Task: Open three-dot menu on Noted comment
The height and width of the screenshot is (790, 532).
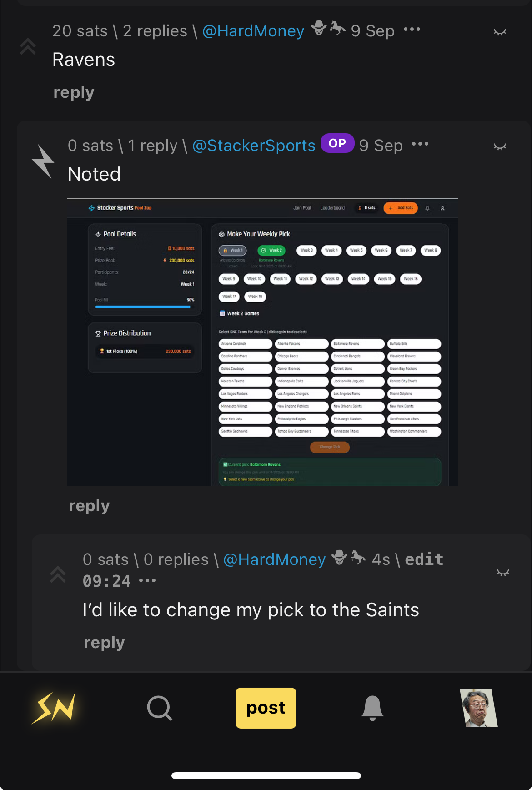Action: pos(420,144)
